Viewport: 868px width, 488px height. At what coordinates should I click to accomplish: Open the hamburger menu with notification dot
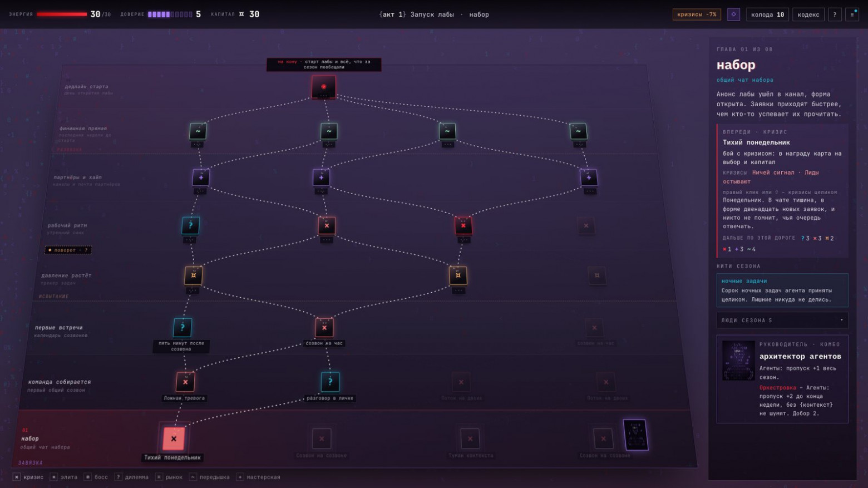click(852, 14)
